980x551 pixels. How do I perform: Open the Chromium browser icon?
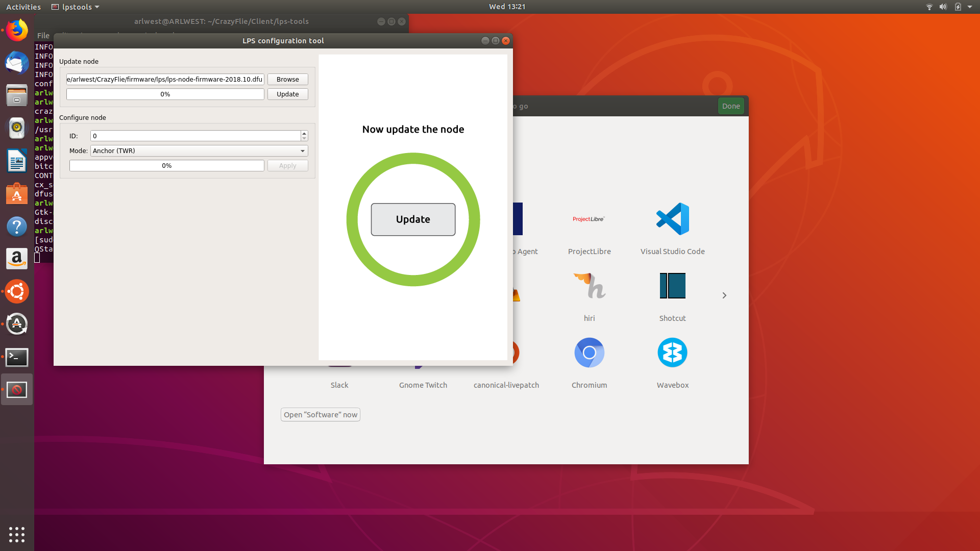589,353
